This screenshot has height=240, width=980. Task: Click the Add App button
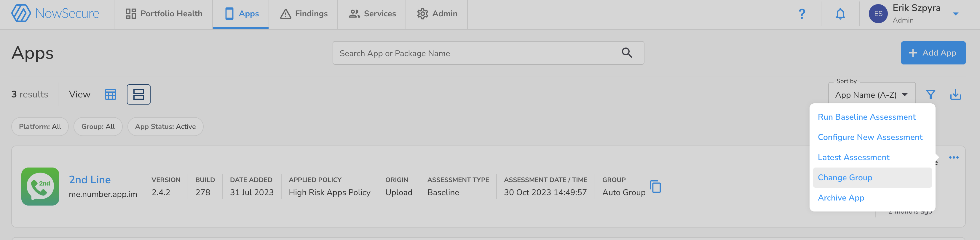933,53
